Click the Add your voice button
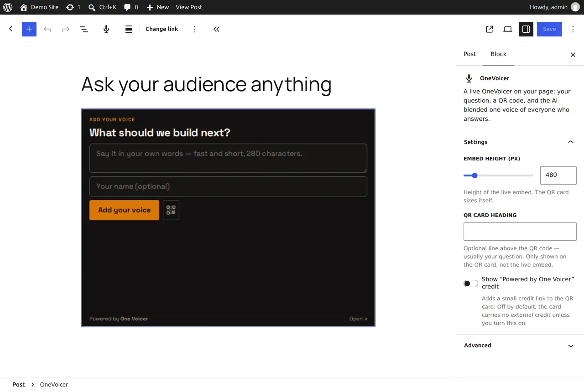This screenshot has height=392, width=584. tap(124, 210)
